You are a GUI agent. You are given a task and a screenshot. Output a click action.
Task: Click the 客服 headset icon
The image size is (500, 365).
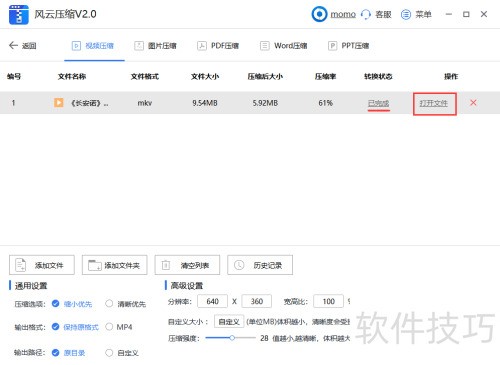pyautogui.click(x=366, y=14)
